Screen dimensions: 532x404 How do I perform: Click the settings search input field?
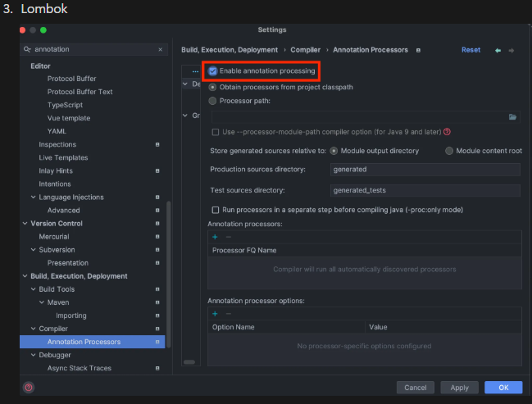[93, 49]
